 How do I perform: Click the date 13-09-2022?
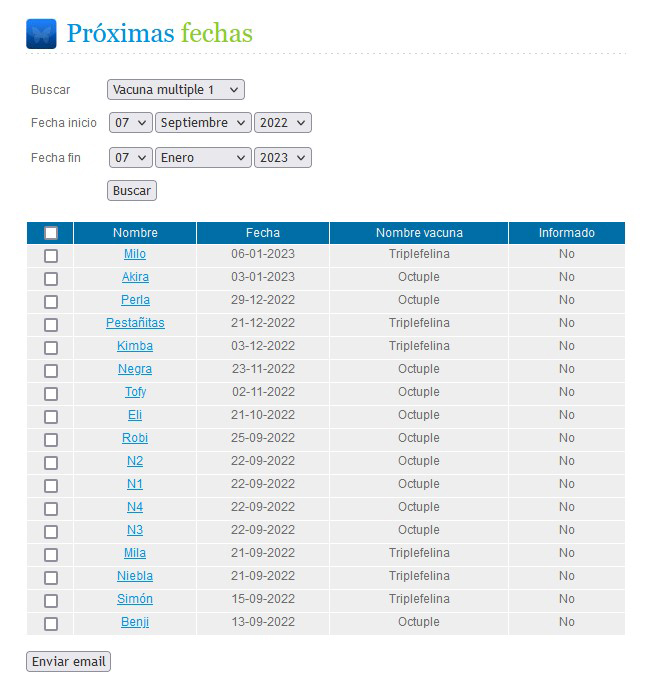pyautogui.click(x=263, y=622)
